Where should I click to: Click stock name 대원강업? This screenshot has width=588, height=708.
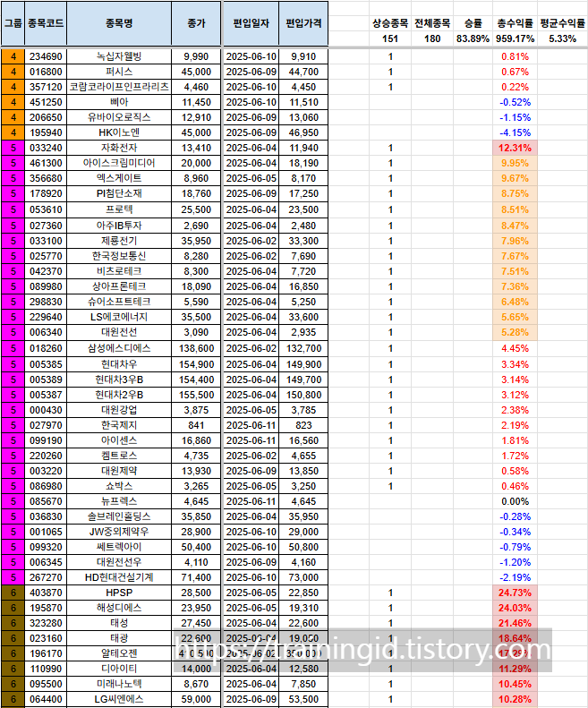pyautogui.click(x=119, y=410)
